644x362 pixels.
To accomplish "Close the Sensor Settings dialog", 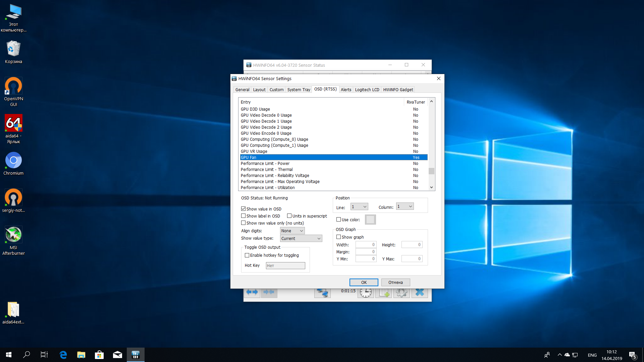I will (x=439, y=78).
